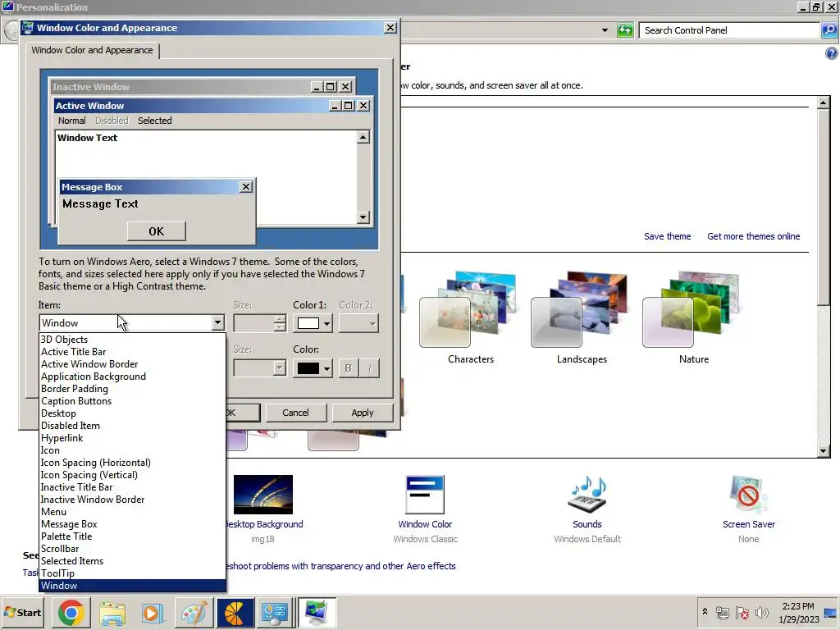The width and height of the screenshot is (840, 630).
Task: Pick Icon from the Item list
Action: click(x=132, y=450)
